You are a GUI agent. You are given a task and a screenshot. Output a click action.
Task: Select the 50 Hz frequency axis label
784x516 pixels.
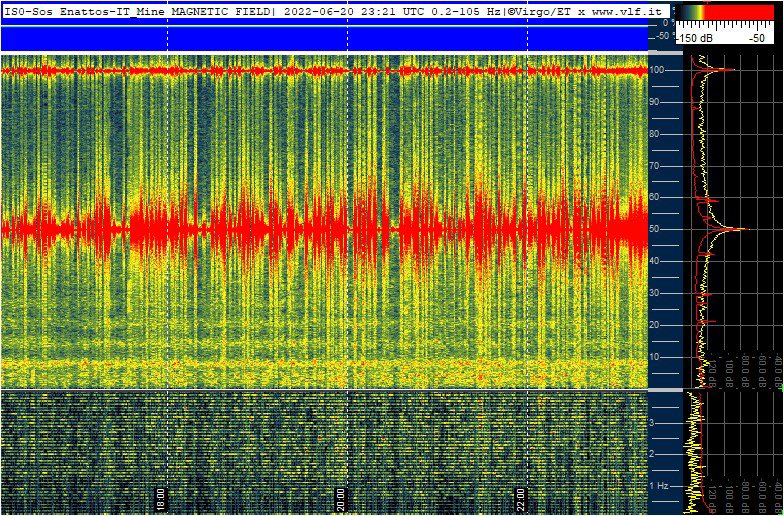(x=657, y=229)
